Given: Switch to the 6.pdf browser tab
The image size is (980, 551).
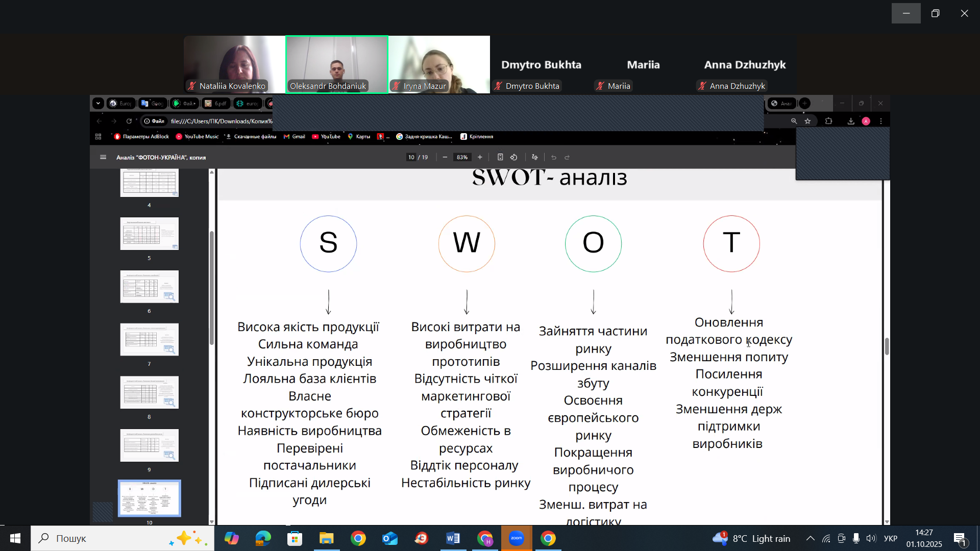Looking at the screenshot, I should tap(215, 103).
